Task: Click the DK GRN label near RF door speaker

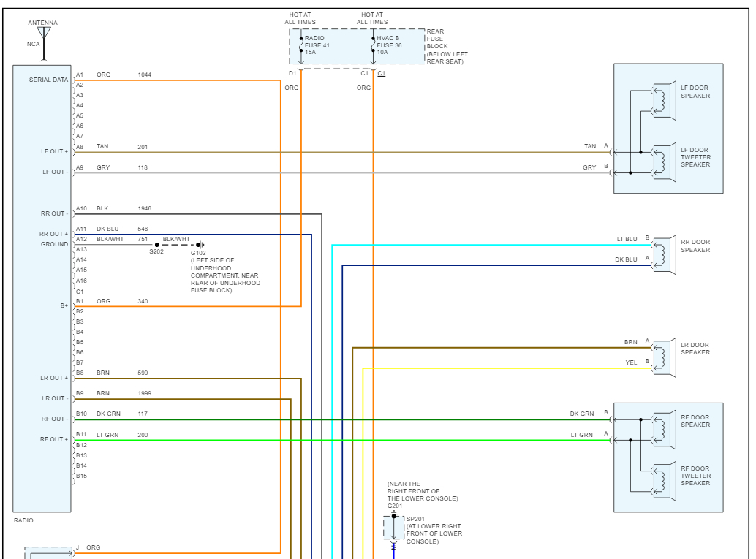Action: click(582, 414)
